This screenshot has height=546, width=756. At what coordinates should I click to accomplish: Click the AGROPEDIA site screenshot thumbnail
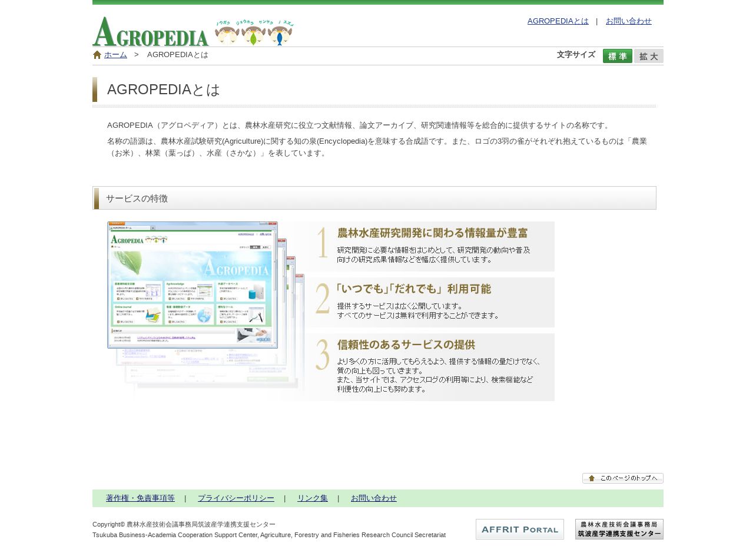pyautogui.click(x=193, y=285)
